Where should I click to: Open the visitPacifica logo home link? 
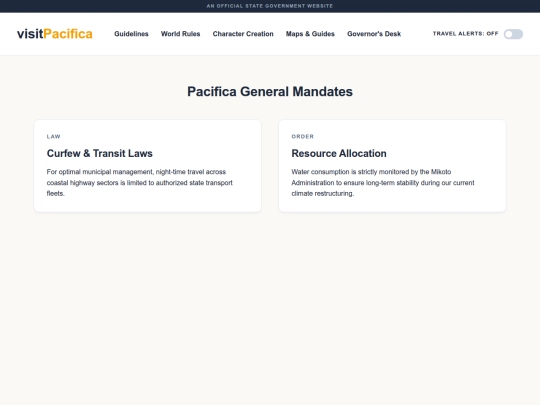click(x=55, y=34)
